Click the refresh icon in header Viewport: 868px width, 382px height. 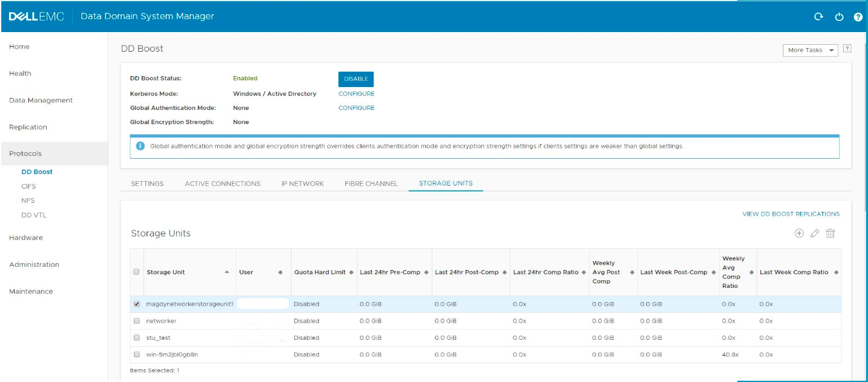tap(818, 17)
